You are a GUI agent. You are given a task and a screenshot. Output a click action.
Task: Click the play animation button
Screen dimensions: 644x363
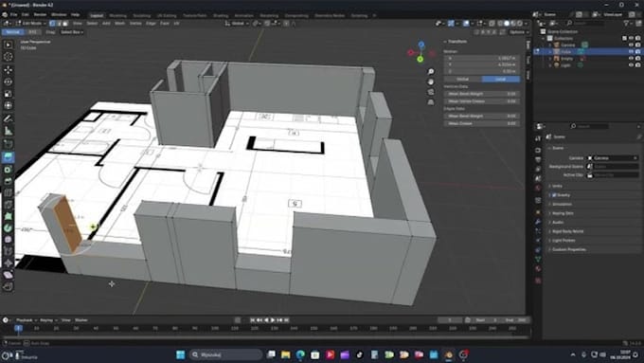point(273,320)
